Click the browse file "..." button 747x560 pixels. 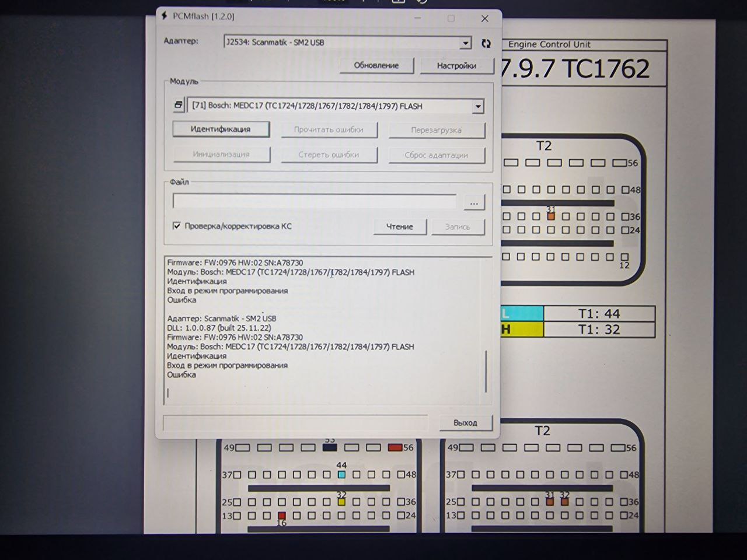pyautogui.click(x=474, y=202)
